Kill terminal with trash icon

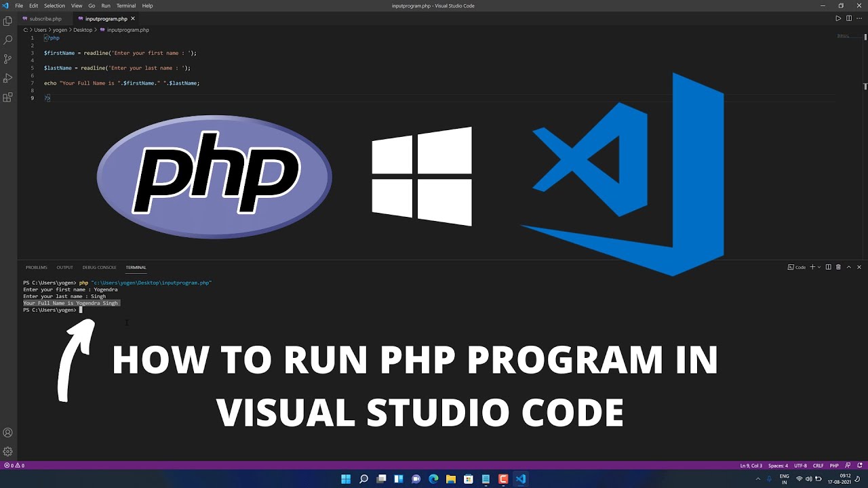[x=838, y=267]
